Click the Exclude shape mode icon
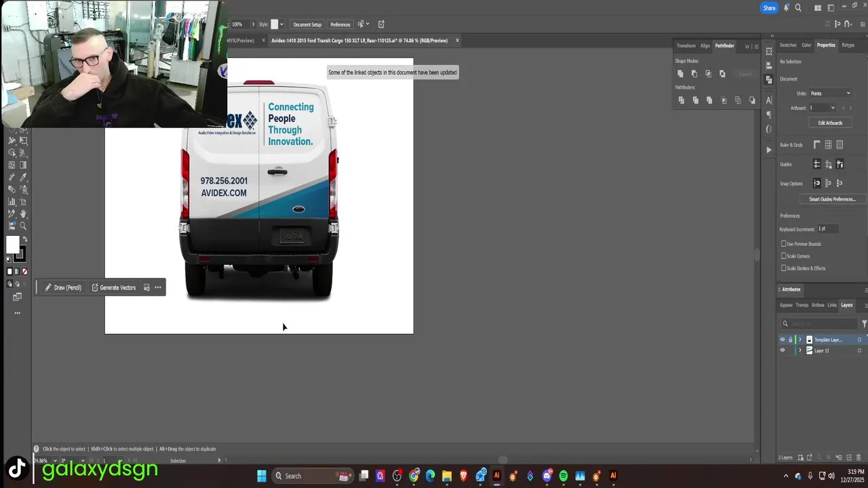 pyautogui.click(x=722, y=74)
